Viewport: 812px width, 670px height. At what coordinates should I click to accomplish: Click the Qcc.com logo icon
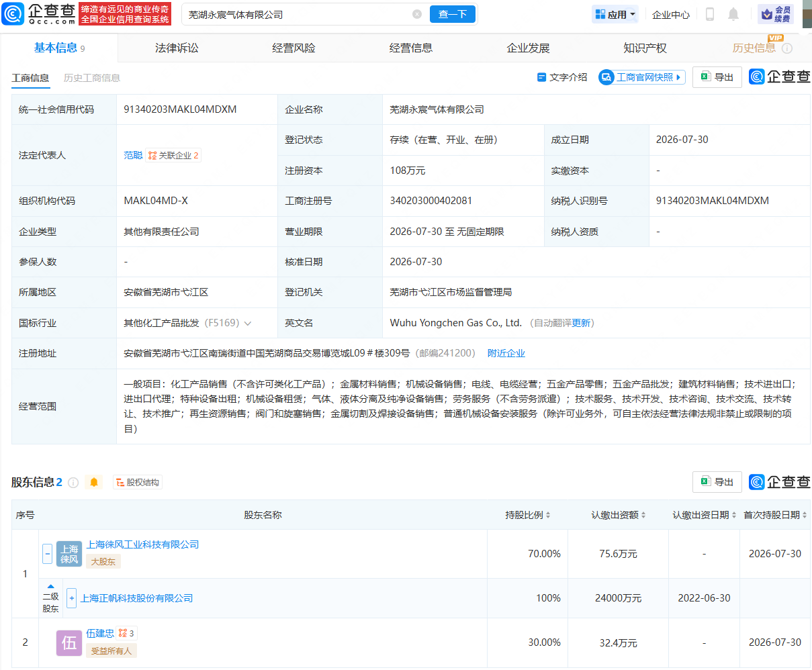[x=13, y=13]
